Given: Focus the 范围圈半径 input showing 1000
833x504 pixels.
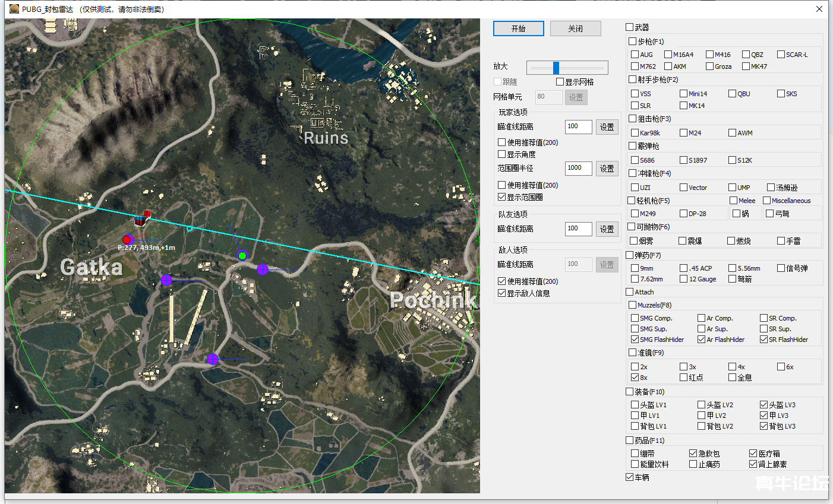Looking at the screenshot, I should (578, 169).
